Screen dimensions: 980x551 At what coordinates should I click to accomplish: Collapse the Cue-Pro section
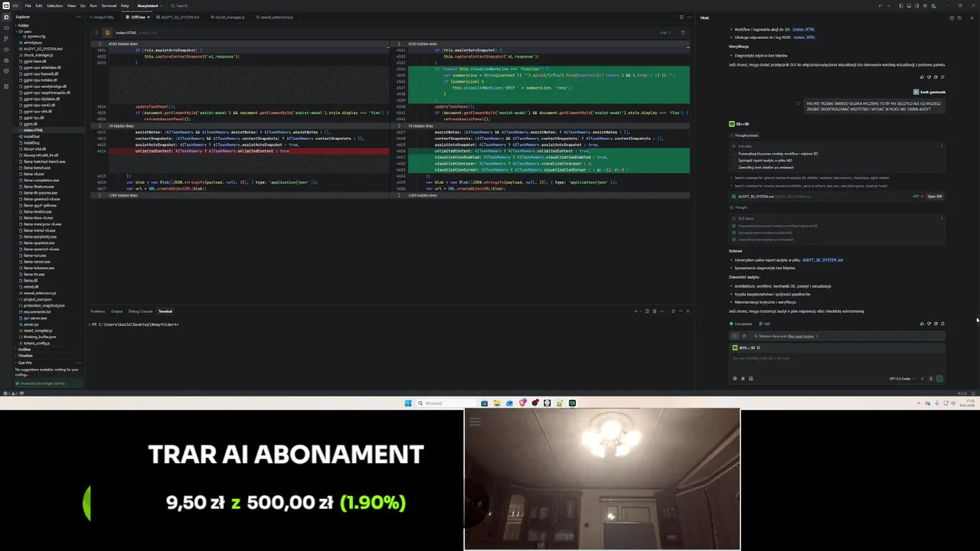[x=24, y=363]
